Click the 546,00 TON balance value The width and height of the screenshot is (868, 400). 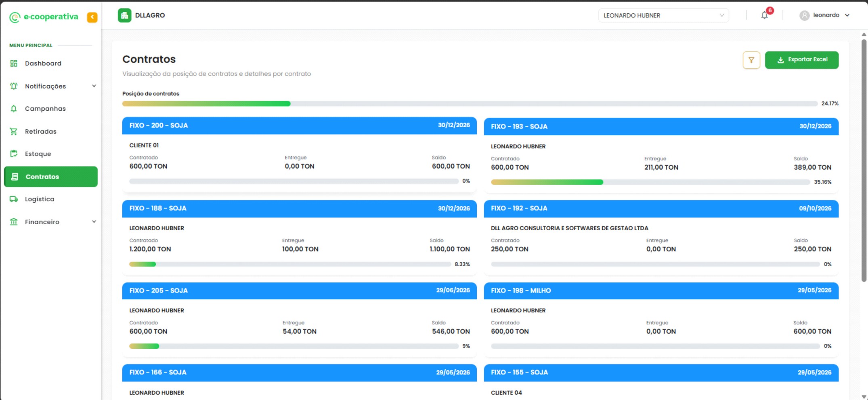click(x=451, y=332)
